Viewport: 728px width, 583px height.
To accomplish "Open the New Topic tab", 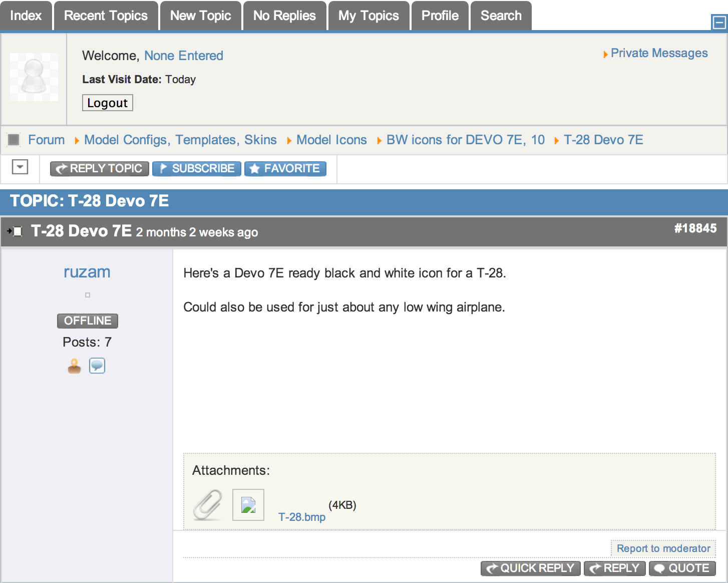I will [x=201, y=16].
